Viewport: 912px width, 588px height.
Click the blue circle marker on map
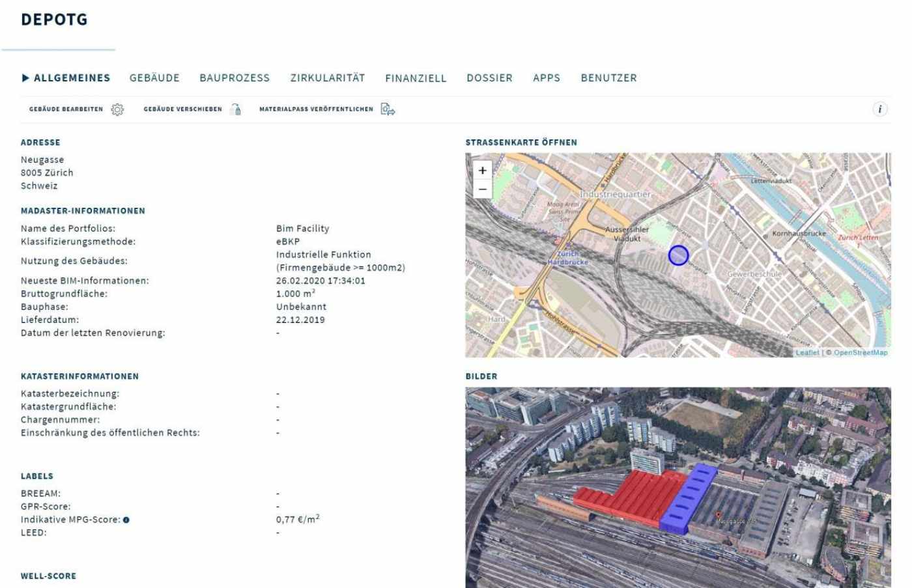678,255
